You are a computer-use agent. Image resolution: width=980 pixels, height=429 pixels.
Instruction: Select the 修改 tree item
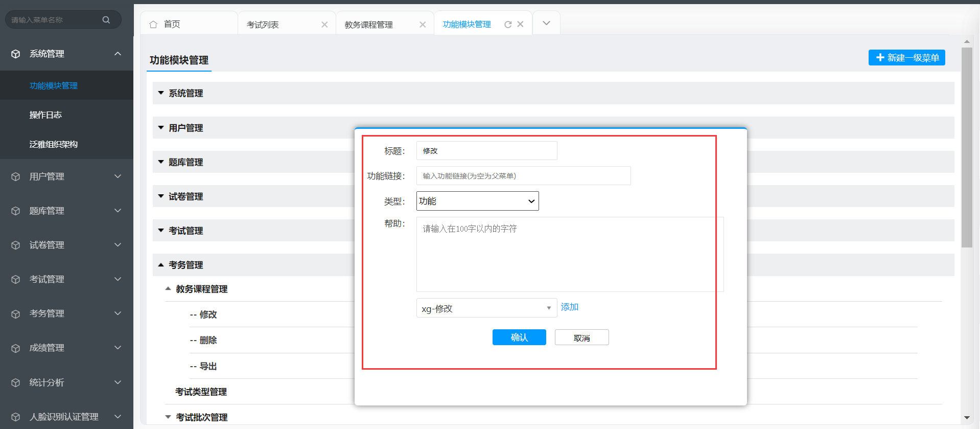(x=208, y=314)
